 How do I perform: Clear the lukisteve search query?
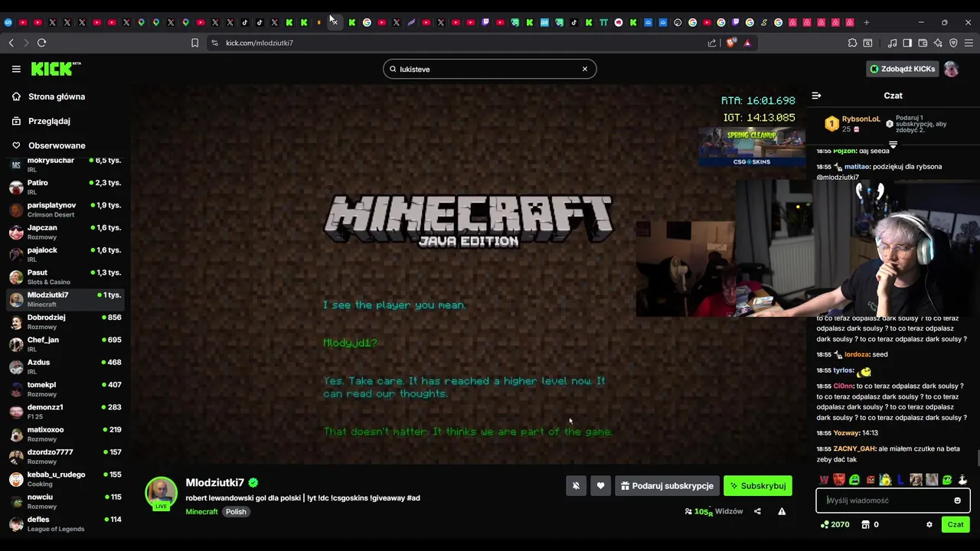click(585, 69)
